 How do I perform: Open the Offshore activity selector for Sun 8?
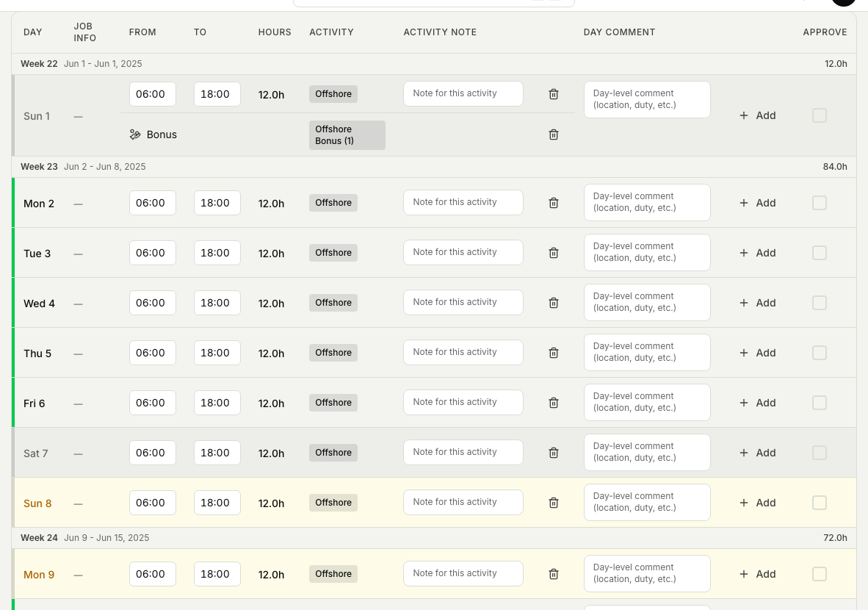[333, 503]
